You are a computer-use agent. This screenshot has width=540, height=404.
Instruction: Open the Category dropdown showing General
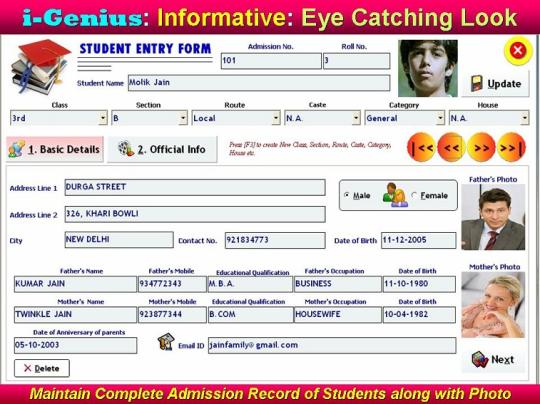405,118
